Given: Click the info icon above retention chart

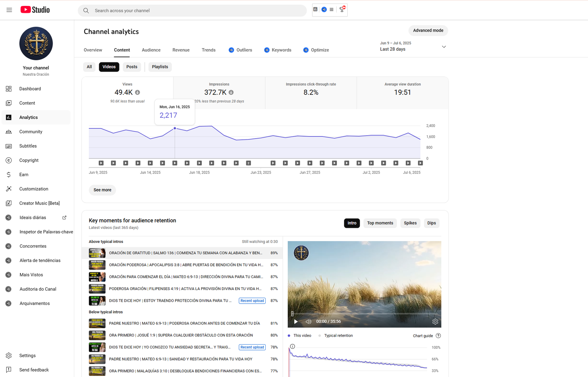Looking at the screenshot, I should [x=293, y=347].
